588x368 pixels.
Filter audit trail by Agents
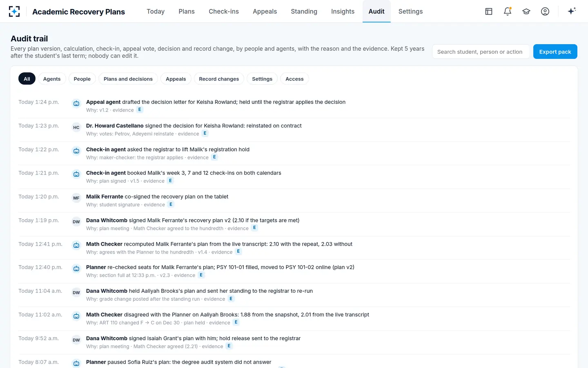pyautogui.click(x=52, y=79)
